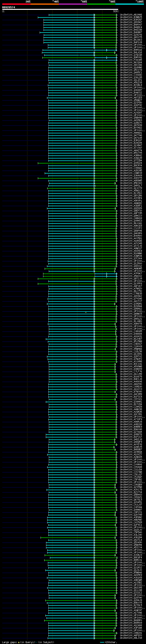Select hit UniRef100_B1J6R0
146x644 pixels.
tap(131, 321)
